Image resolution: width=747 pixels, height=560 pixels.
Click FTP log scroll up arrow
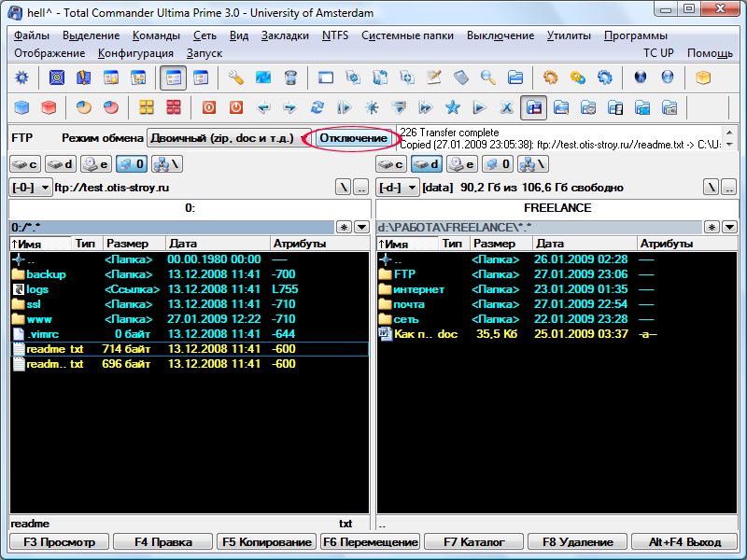click(729, 132)
